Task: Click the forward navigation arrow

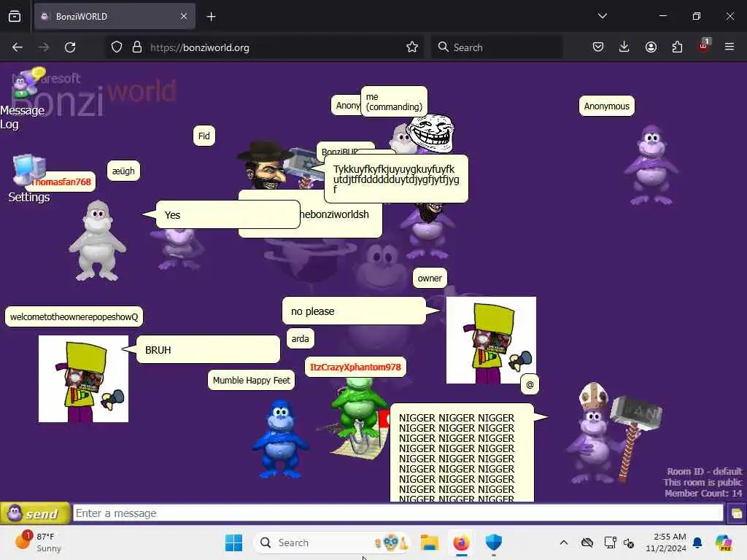Action: (x=44, y=47)
